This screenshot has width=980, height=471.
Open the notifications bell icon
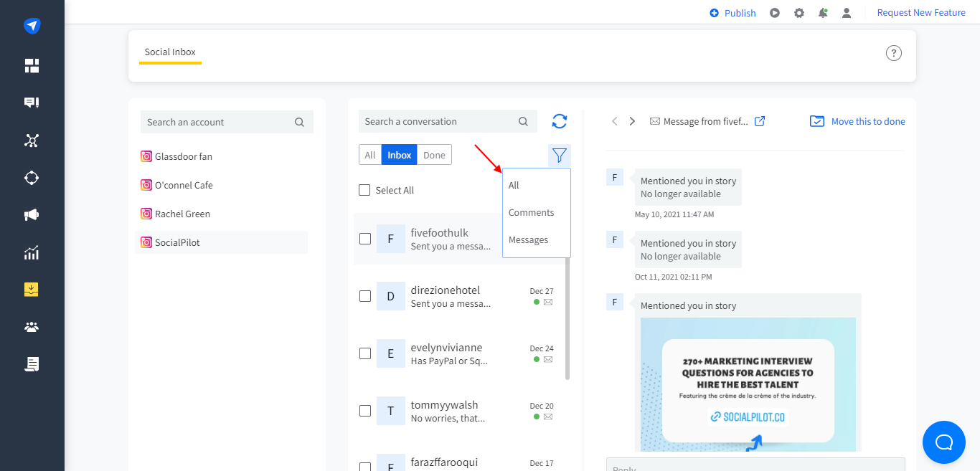pos(823,13)
